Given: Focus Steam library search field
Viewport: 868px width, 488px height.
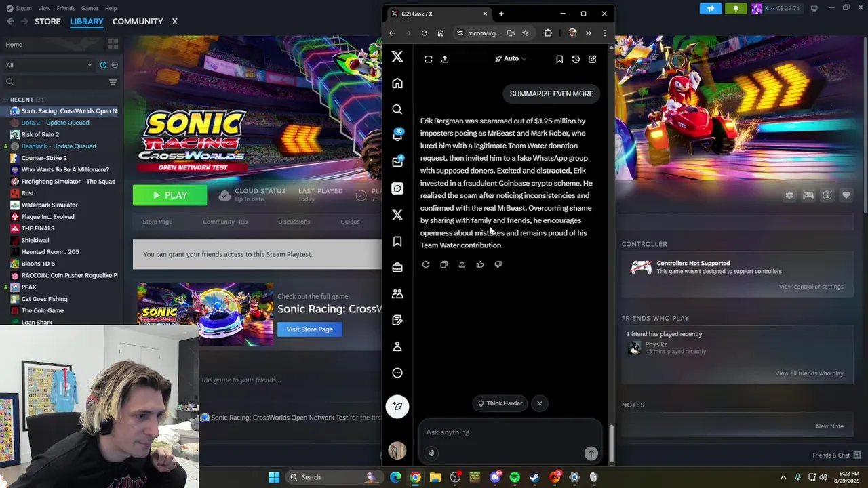Looking at the screenshot, I should pyautogui.click(x=54, y=82).
